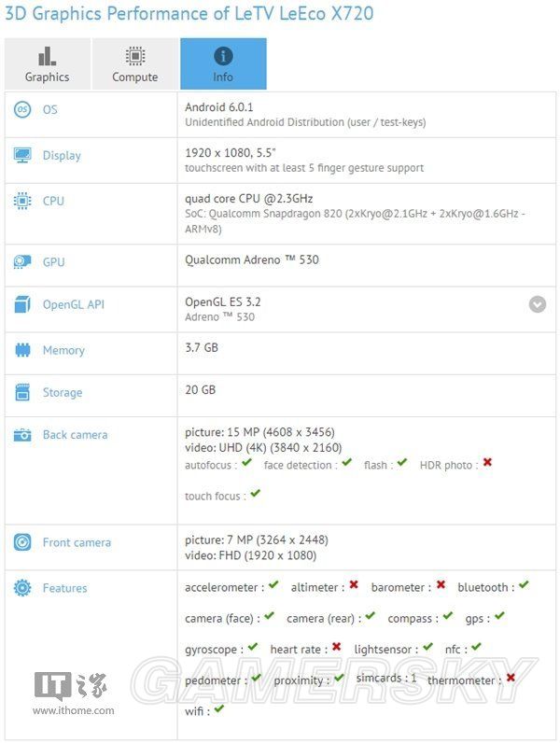The width and height of the screenshot is (560, 743).
Task: Click the Display monitor icon
Action: [x=22, y=155]
